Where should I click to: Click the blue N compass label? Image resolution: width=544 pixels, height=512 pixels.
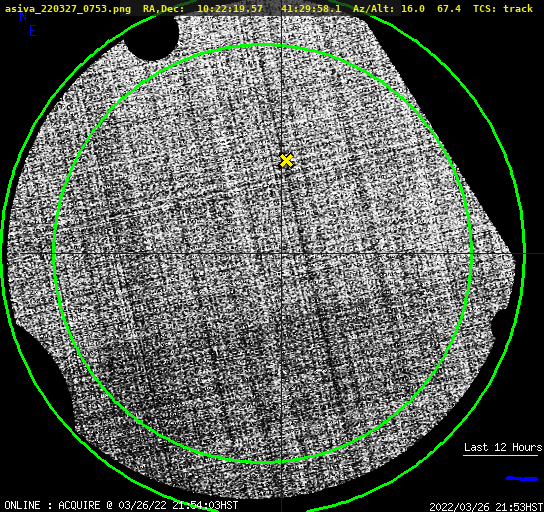23,16
